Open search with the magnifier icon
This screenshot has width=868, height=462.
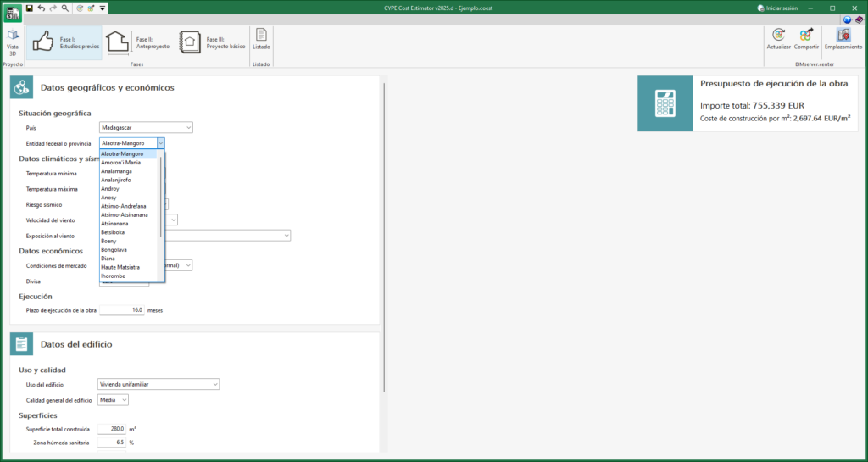(65, 8)
